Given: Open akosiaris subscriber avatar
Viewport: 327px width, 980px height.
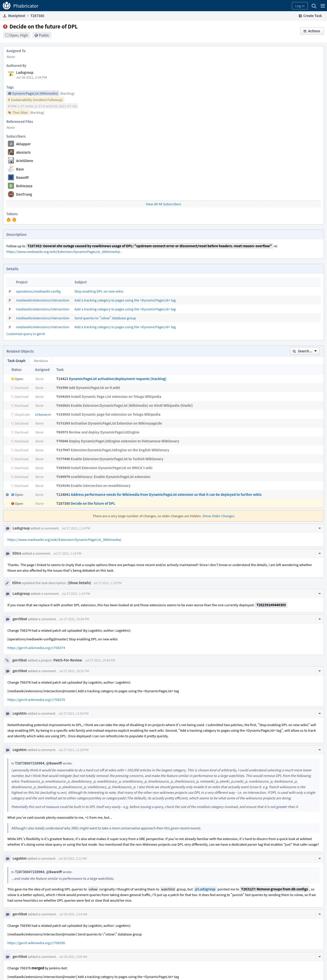Looking at the screenshot, I should [x=11, y=152].
